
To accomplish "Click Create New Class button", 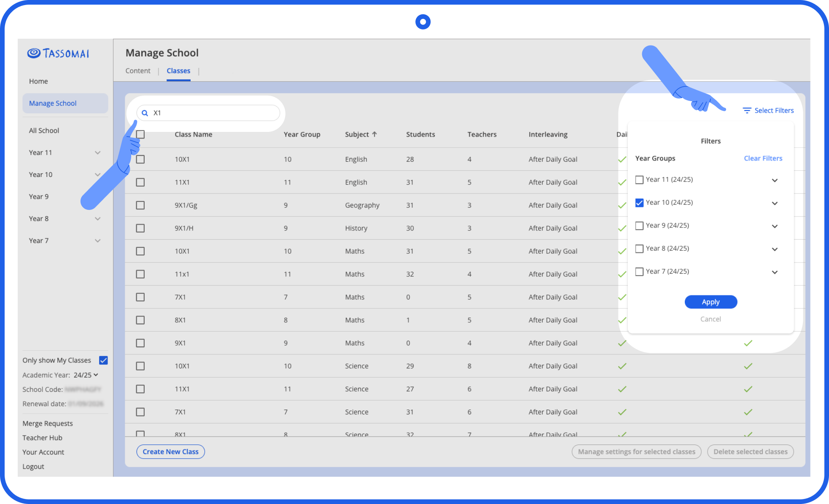I will click(171, 452).
